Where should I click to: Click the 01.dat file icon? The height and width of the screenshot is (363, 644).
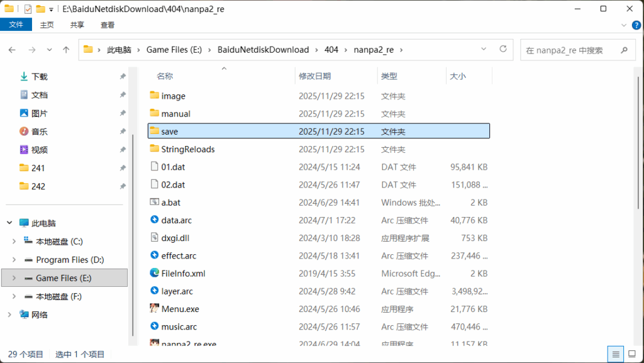tap(155, 166)
